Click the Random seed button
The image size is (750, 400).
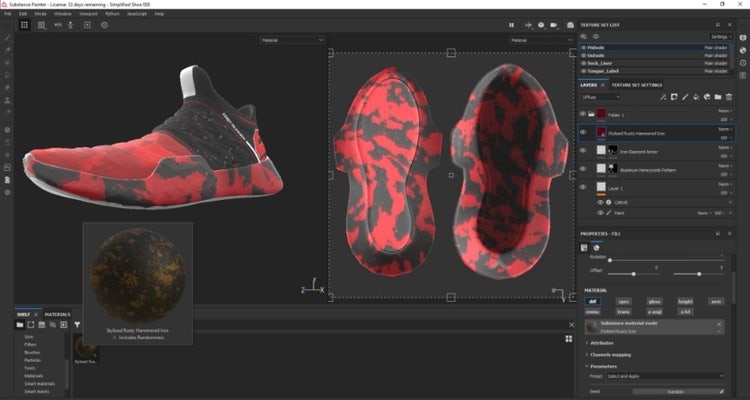675,391
